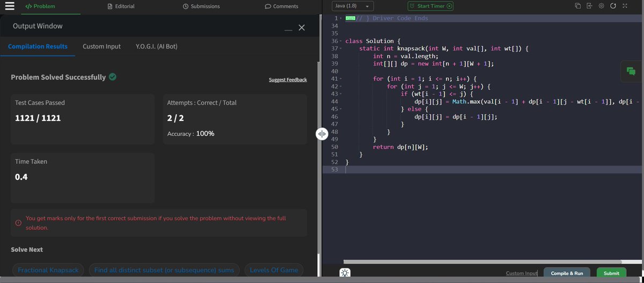The width and height of the screenshot is (644, 283).
Task: Click the '1121 / 1121' value
Action: pyautogui.click(x=38, y=118)
